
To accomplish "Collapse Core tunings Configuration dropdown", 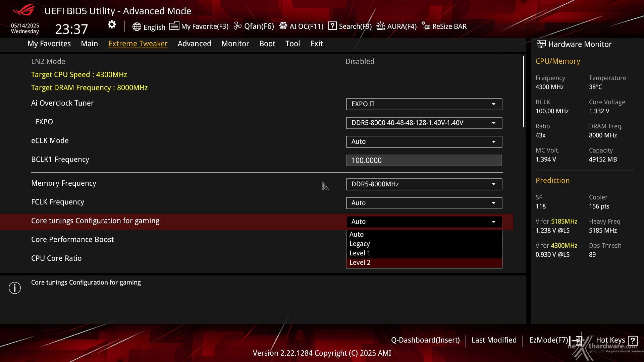I will (x=424, y=222).
